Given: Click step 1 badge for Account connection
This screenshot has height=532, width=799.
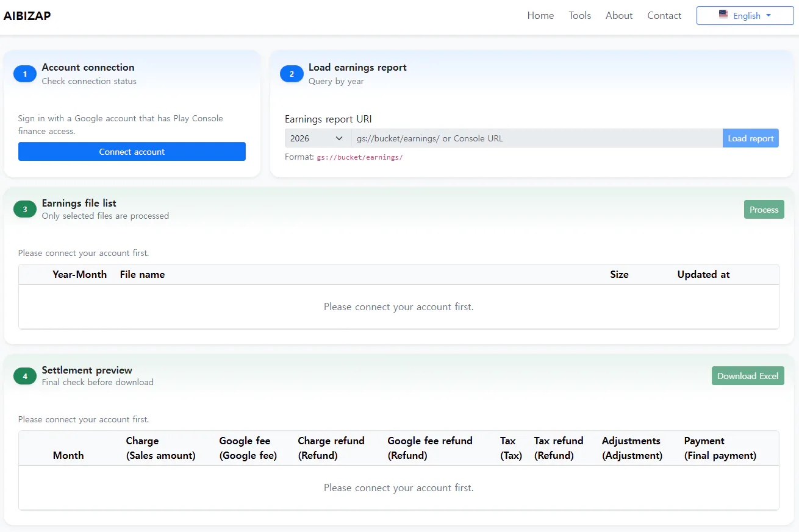Looking at the screenshot, I should click(25, 74).
